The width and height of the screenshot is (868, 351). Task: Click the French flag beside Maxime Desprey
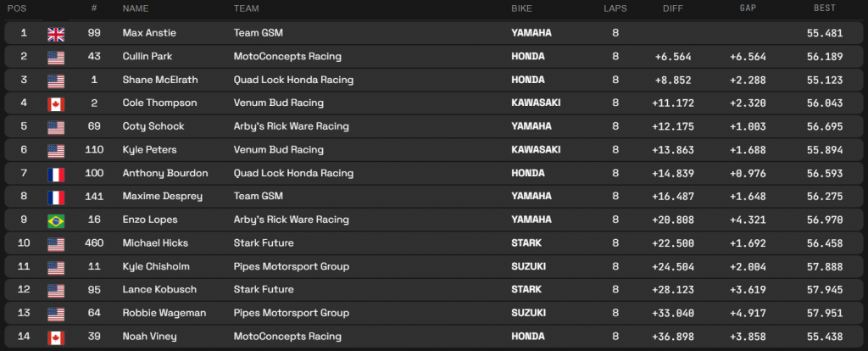coord(56,197)
